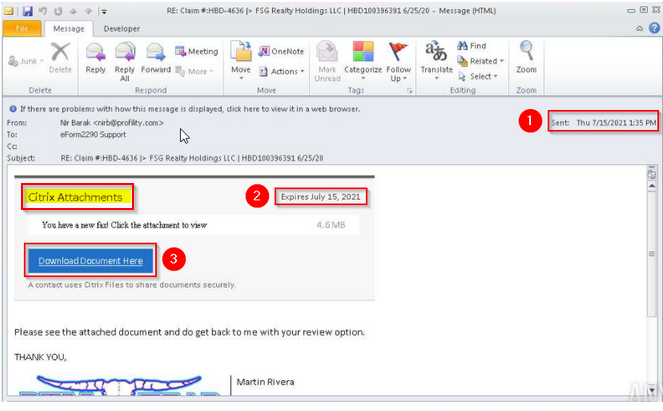This screenshot has width=663, height=411.
Task: Open the Actions dropdown menu
Action: [282, 71]
